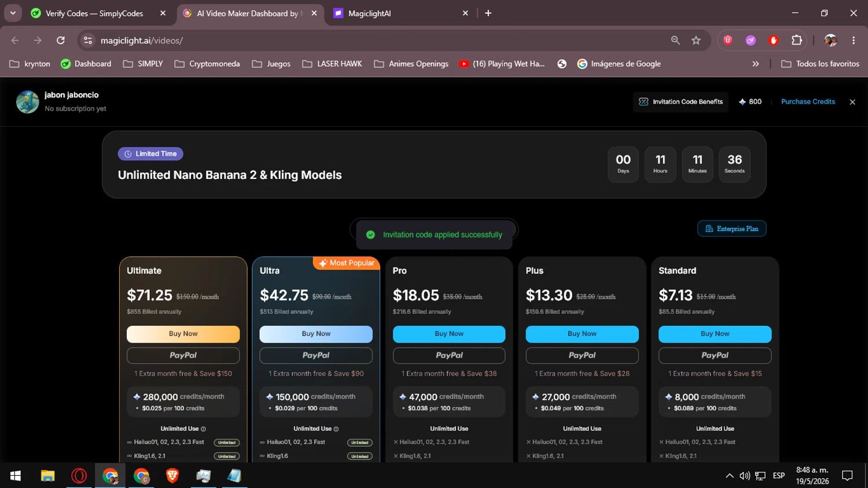The width and height of the screenshot is (868, 488).
Task: Click Ultra plan Unlimited Use info icon
Action: pos(336,429)
